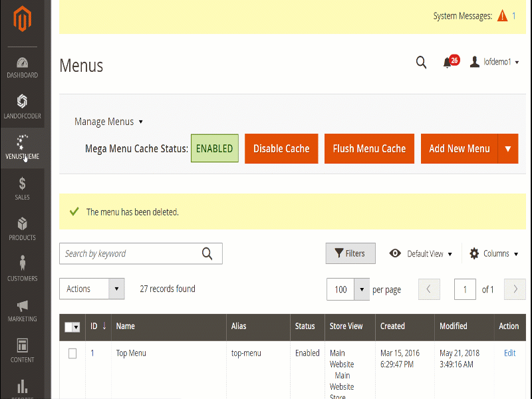Viewport: 532px width, 399px height.
Task: Expand the Add New Menu arrow
Action: click(x=507, y=149)
